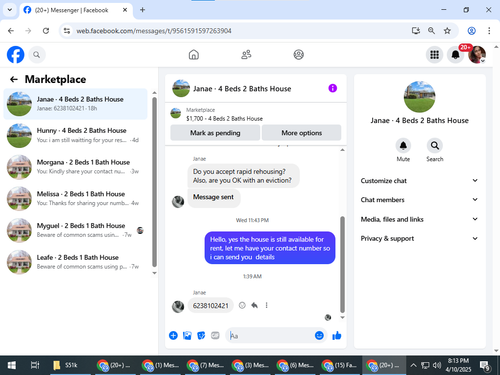The width and height of the screenshot is (500, 375).
Task: Open Leafe - 2 Beds 1 Bath House chat
Action: click(x=75, y=262)
